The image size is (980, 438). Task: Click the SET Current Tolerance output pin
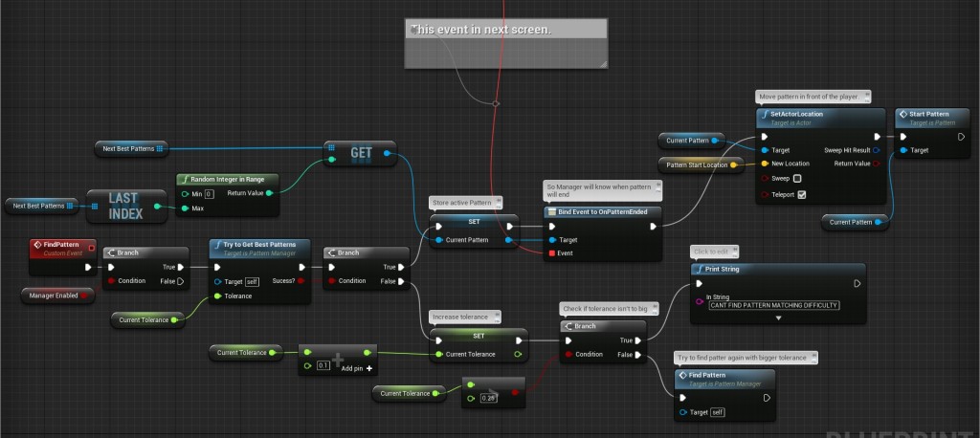pos(519,354)
